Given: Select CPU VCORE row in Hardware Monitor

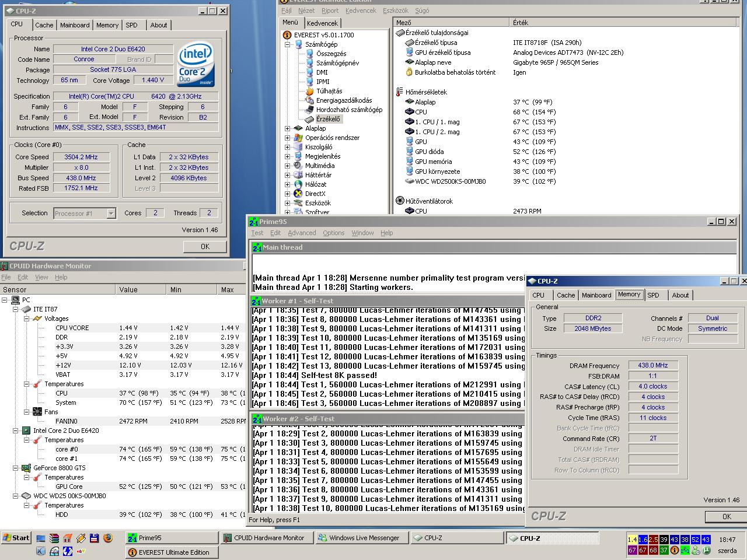Looking at the screenshot, I should point(123,328).
